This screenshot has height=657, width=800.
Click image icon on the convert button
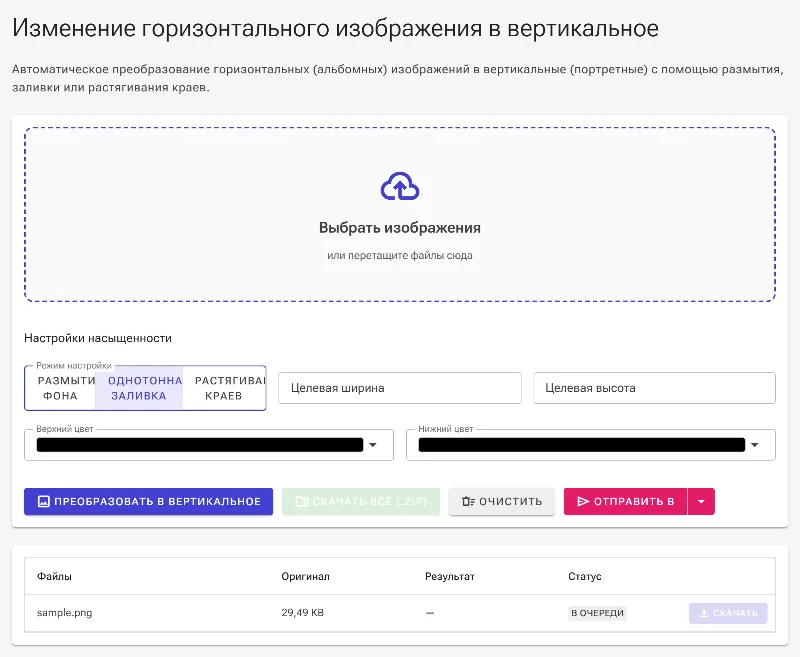[x=44, y=501]
